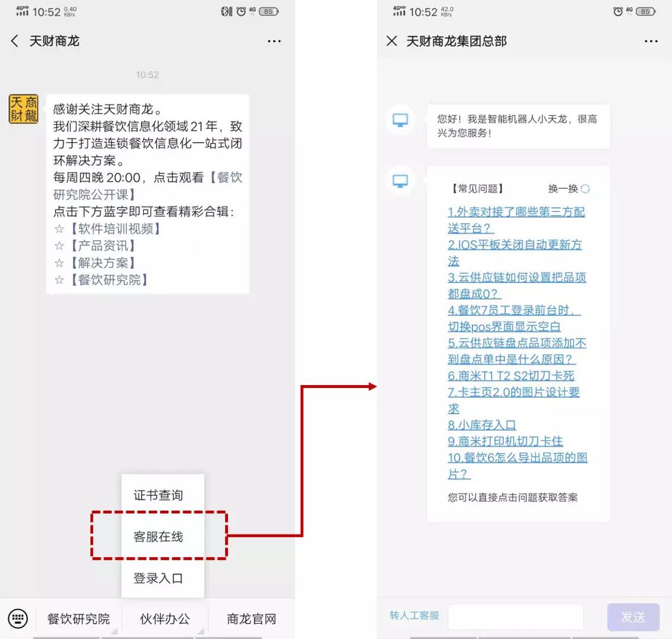Select 客服在线 from popup menu
Image resolution: width=672 pixels, height=639 pixels.
[163, 537]
